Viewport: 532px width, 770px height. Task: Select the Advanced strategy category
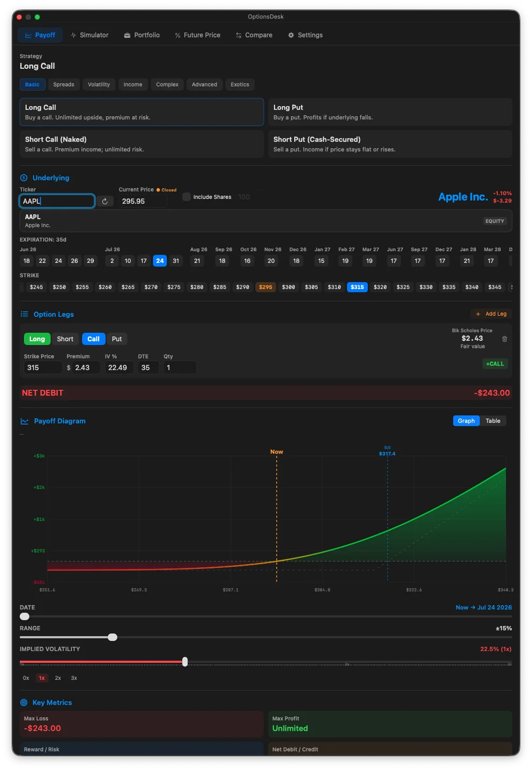click(205, 85)
